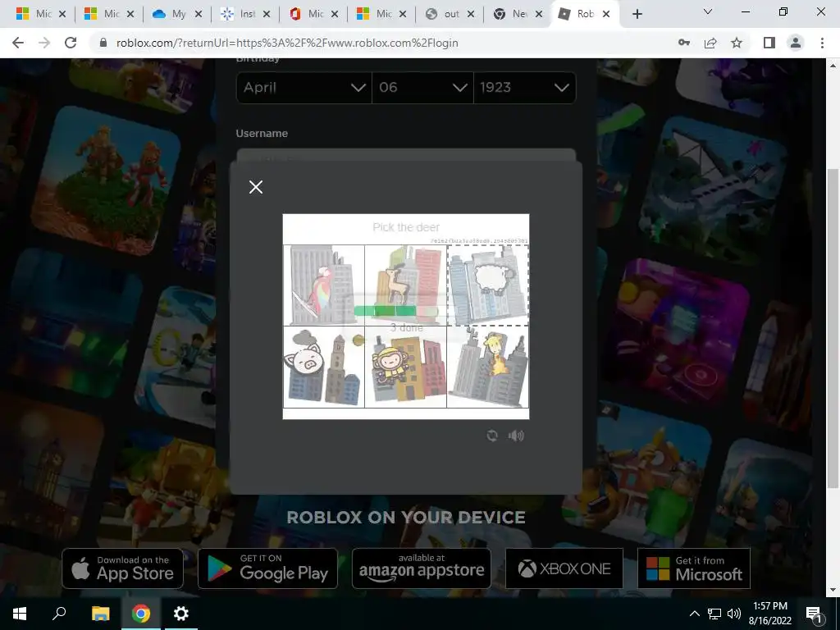Open network status tray icon

pos(714,614)
